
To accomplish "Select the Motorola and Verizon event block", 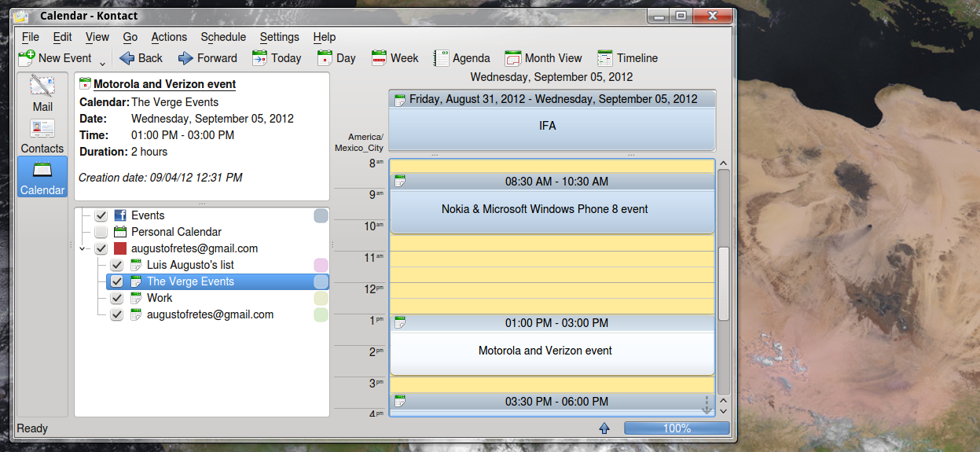I will pyautogui.click(x=552, y=345).
